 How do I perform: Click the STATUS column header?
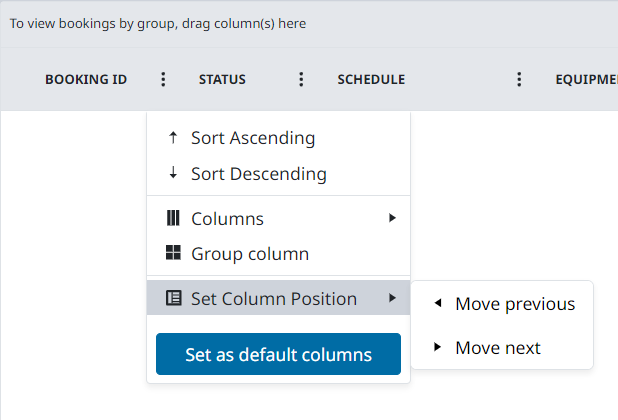coord(222,80)
